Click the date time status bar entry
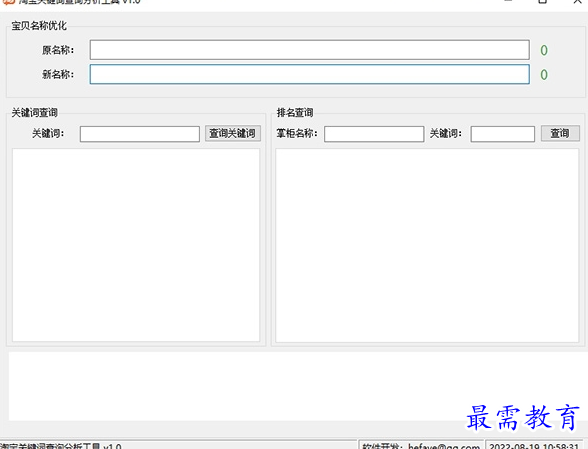Viewport: 588px width, 449px height. 534,446
